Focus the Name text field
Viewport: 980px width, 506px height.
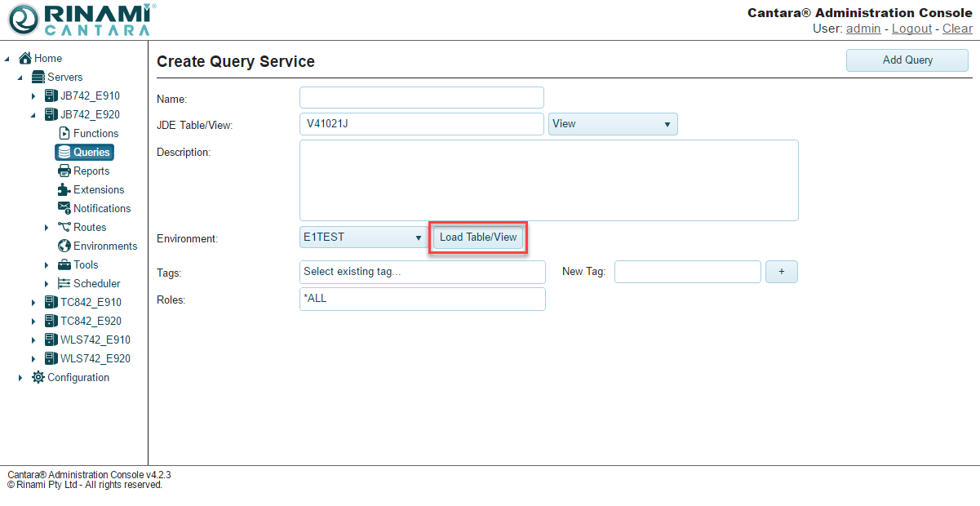pyautogui.click(x=421, y=98)
